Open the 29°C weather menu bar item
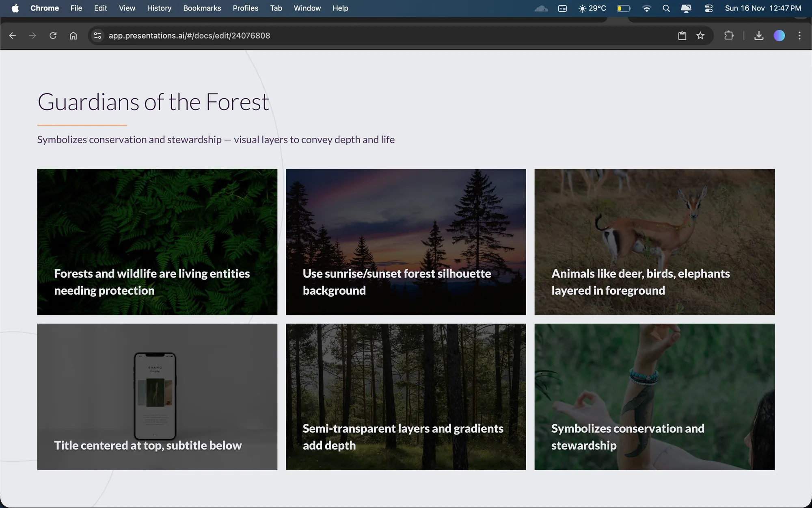 coord(592,8)
